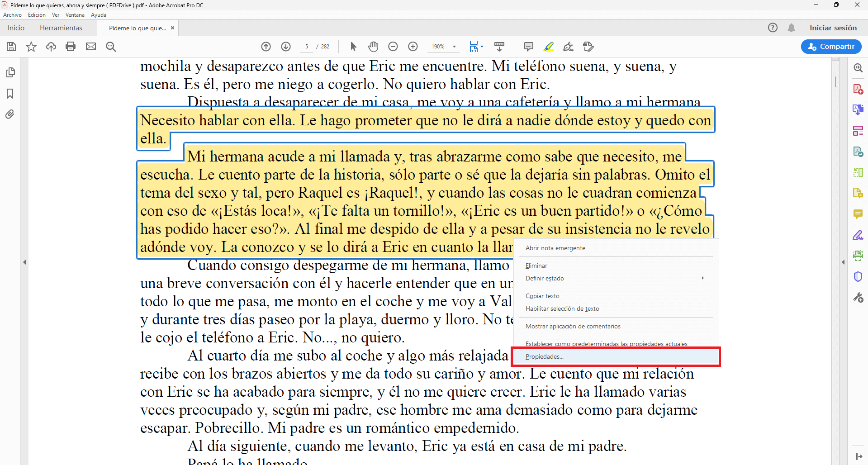Collapse the left navigation pane arrow

click(24, 262)
